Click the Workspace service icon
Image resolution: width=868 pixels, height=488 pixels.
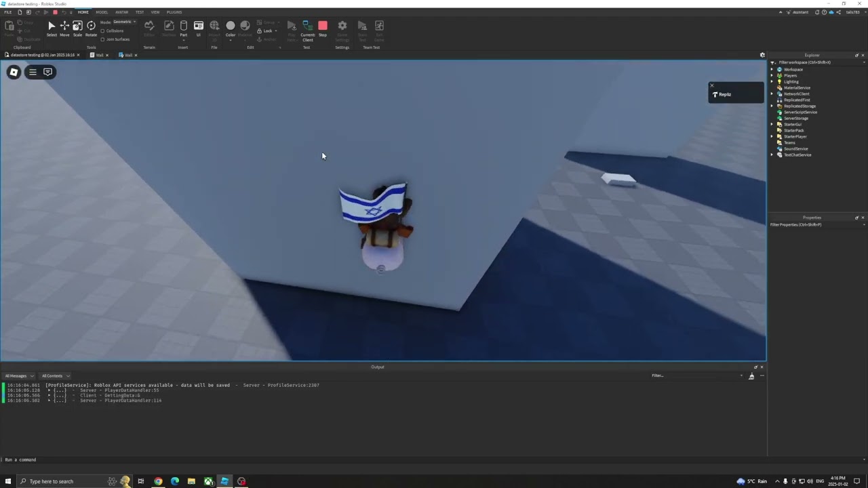point(779,69)
